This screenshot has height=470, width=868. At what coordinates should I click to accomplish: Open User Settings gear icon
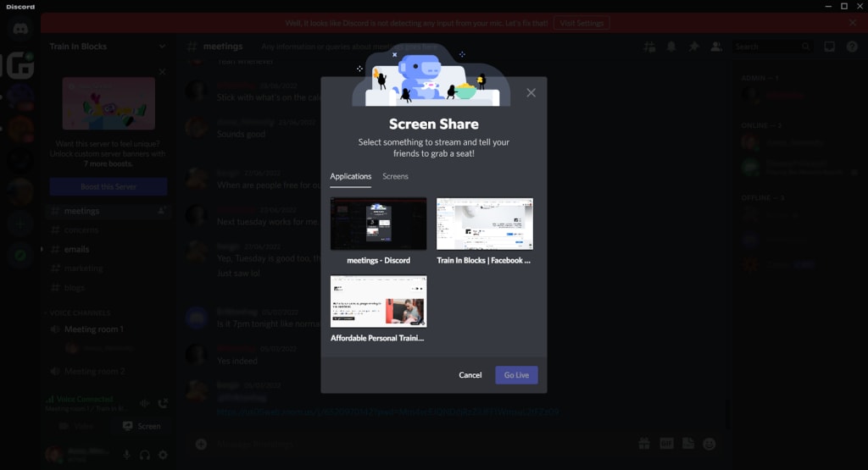(163, 455)
